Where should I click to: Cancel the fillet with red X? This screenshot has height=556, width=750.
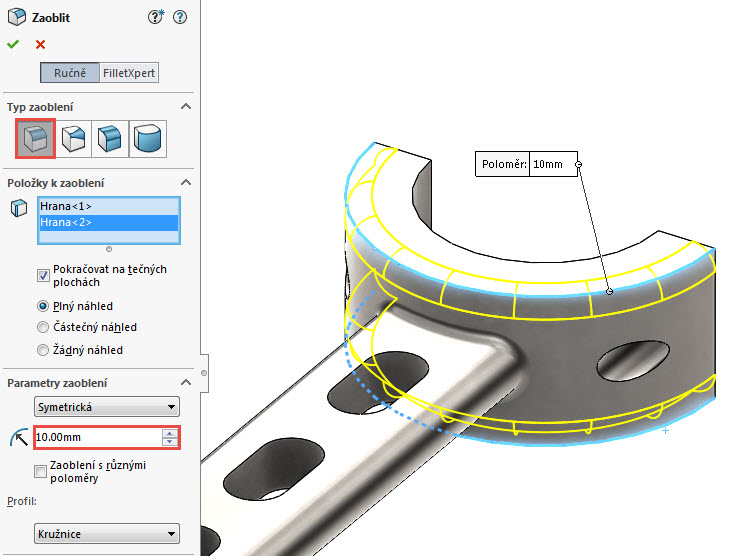40,44
